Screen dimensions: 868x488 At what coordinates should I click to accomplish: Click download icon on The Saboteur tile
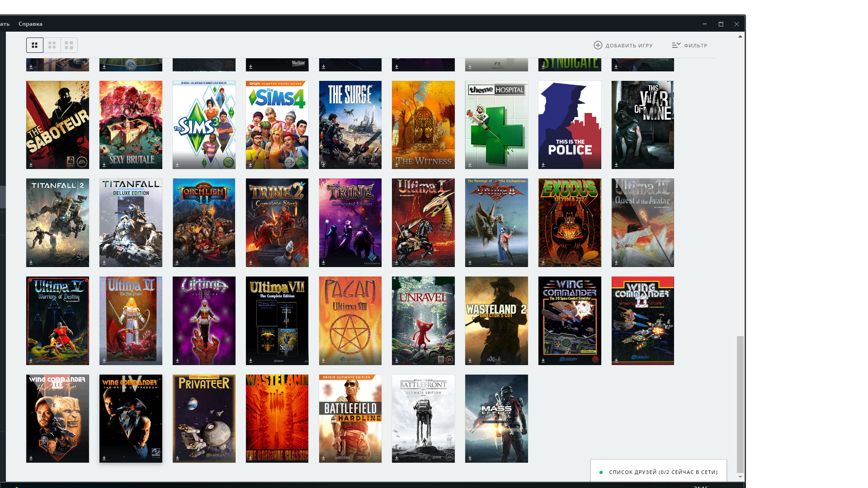click(x=31, y=165)
